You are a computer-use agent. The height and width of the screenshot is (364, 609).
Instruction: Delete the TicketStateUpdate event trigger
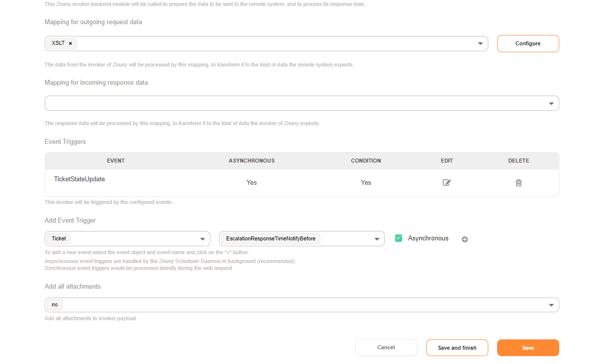(518, 183)
